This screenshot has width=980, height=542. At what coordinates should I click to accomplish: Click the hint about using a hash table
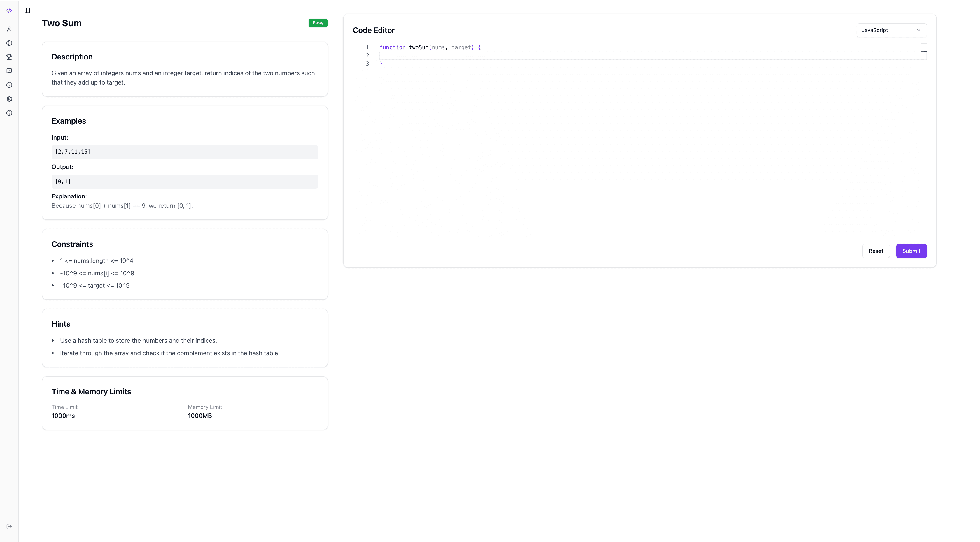coord(139,341)
